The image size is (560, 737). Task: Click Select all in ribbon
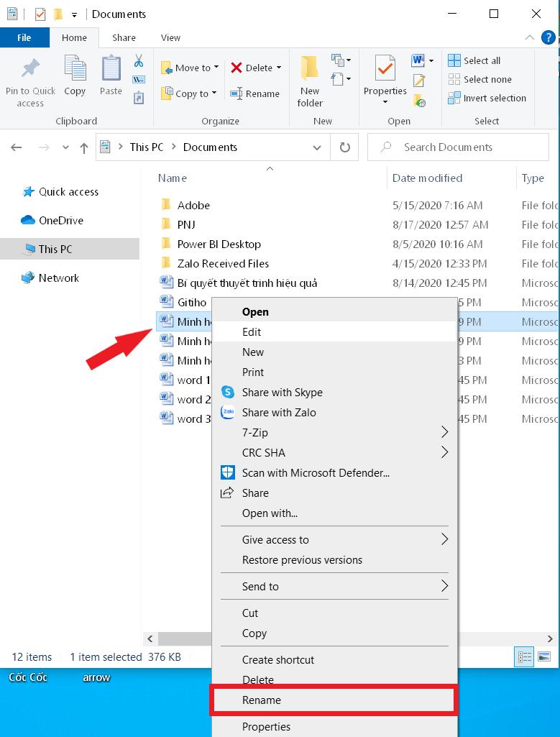[474, 60]
